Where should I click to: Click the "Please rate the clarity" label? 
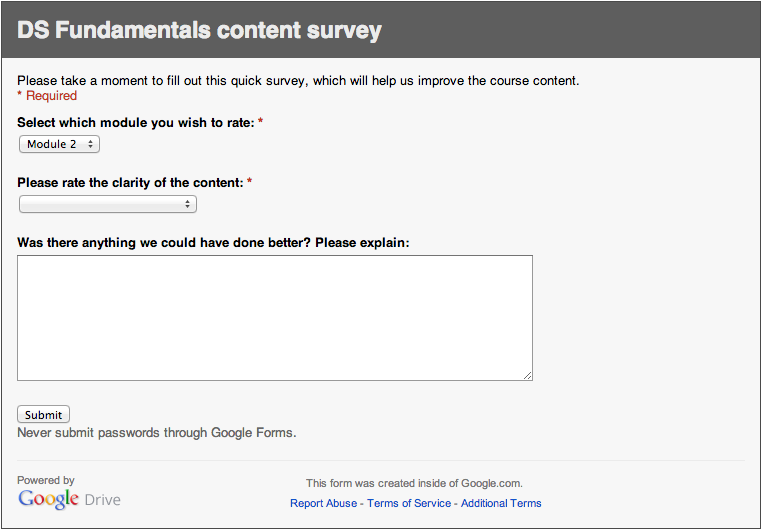click(130, 182)
